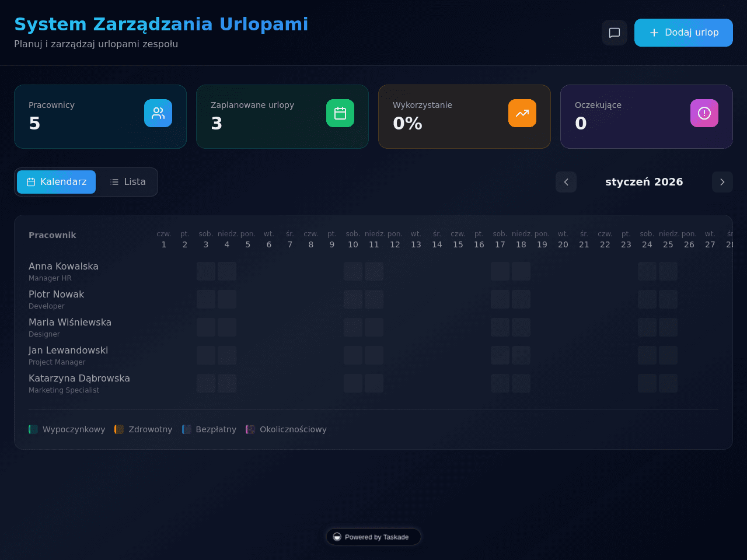This screenshot has height=560, width=747.
Task: Open the Powered by Taskade link
Action: 373,537
